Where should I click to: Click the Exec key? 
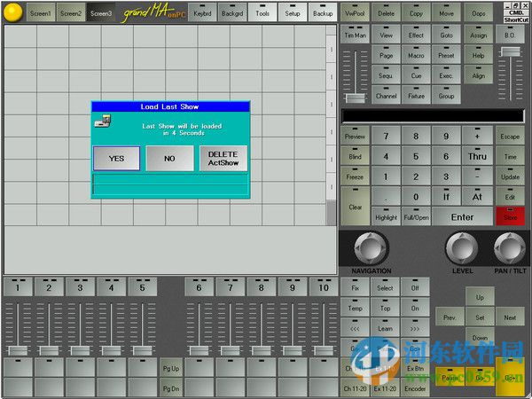coord(446,75)
